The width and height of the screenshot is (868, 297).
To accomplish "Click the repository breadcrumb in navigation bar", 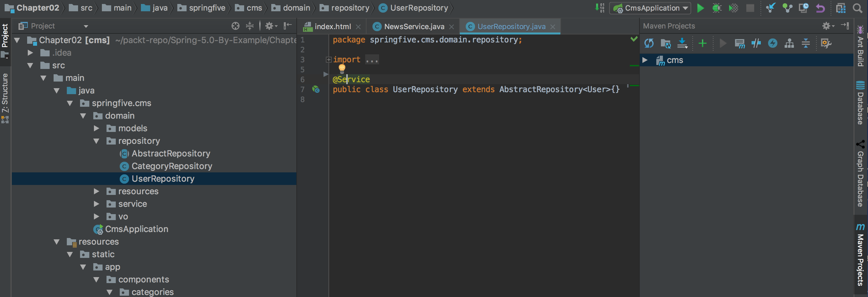I will tap(350, 8).
